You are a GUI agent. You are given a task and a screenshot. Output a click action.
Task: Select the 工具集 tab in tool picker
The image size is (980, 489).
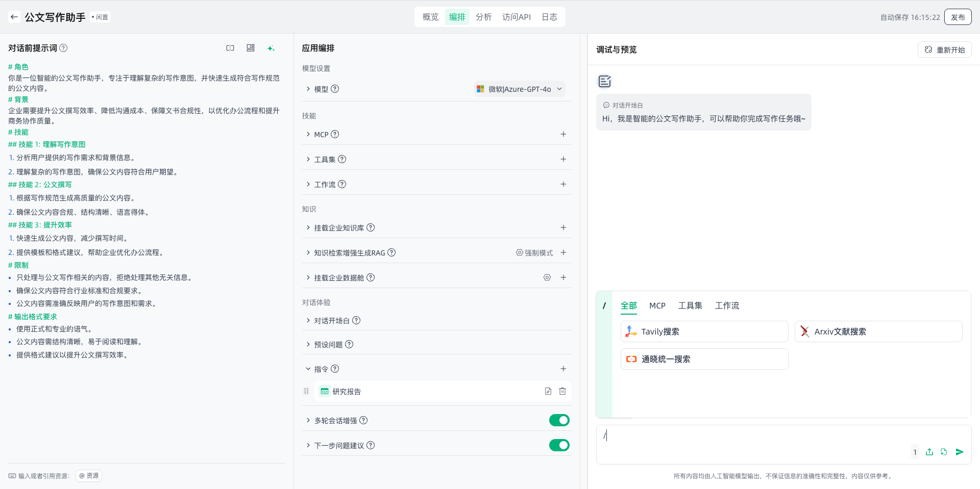click(690, 305)
